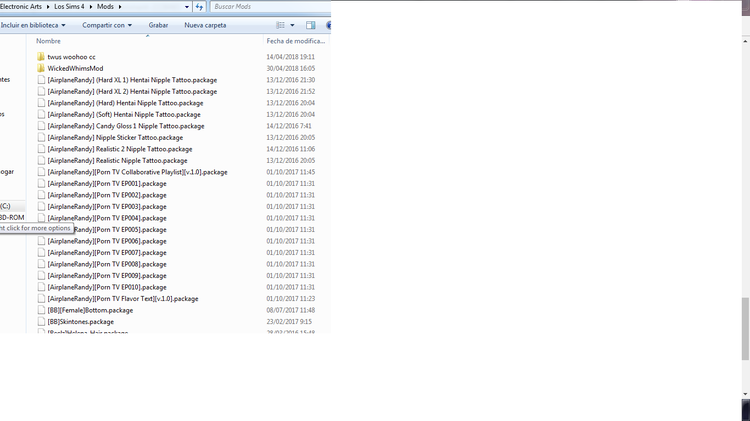The width and height of the screenshot is (750, 421).
Task: Select the (C:) drive in navigation pane
Action: [5, 206]
